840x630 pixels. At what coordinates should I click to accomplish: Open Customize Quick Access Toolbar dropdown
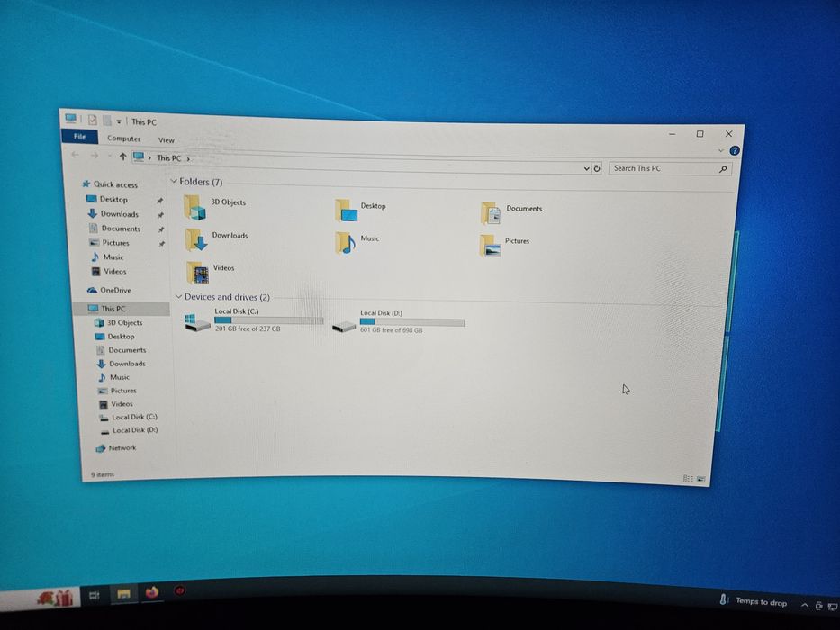click(x=119, y=121)
